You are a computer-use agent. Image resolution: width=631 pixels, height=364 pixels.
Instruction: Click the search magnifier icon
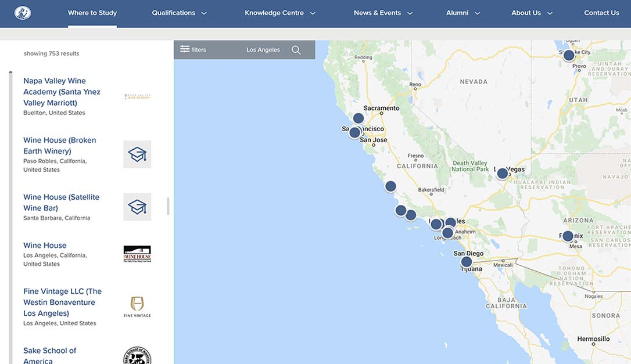coord(296,50)
